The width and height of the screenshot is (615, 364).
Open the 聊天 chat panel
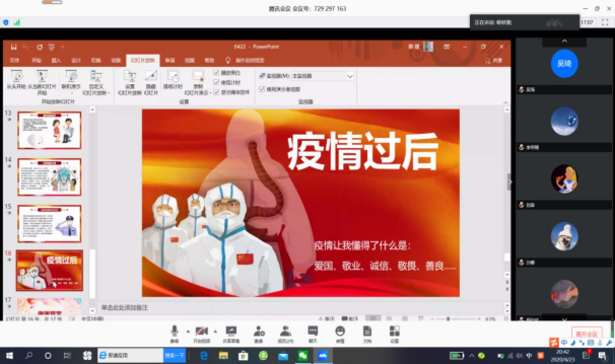tap(313, 332)
